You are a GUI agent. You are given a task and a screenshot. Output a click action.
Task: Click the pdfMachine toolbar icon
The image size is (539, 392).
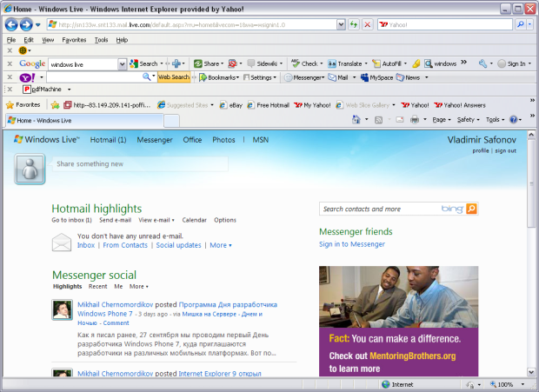(26, 90)
